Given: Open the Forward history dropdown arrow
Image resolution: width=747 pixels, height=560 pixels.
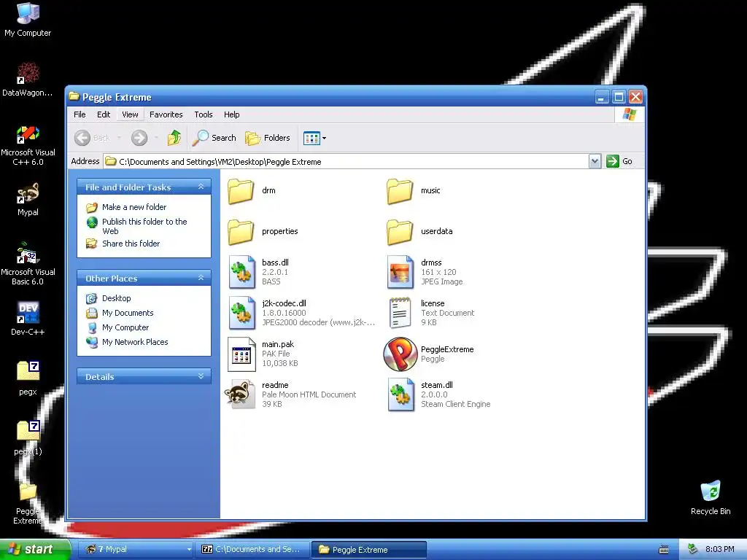Looking at the screenshot, I should [x=156, y=138].
